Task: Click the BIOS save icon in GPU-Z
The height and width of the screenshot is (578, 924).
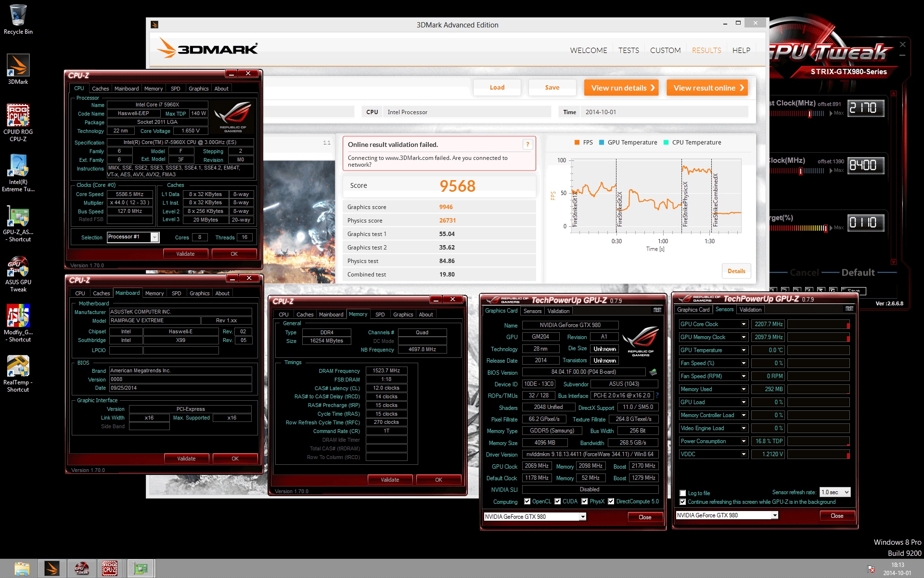Action: pyautogui.click(x=653, y=372)
